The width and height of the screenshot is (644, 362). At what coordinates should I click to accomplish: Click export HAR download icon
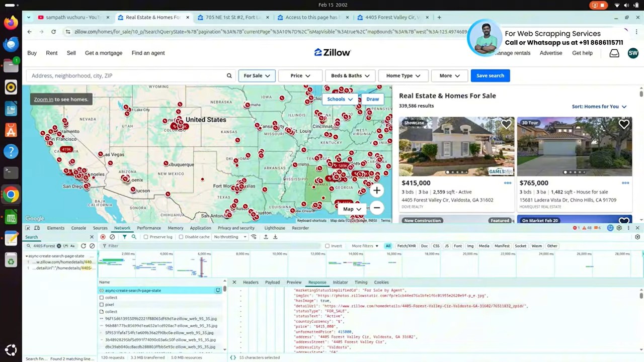pyautogui.click(x=275, y=237)
